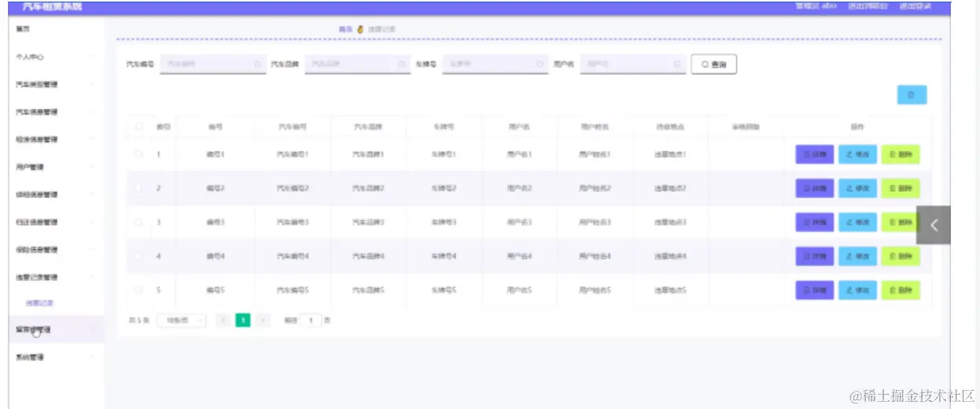The image size is (980, 409).
Task: Click 退出登录 in the top bar
Action: click(x=915, y=6)
